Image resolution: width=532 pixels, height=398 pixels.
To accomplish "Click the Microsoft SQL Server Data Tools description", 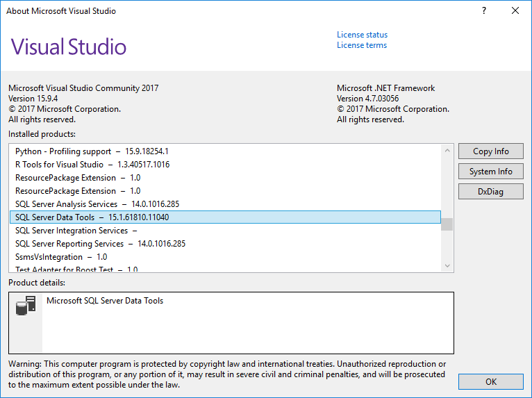I will (105, 301).
